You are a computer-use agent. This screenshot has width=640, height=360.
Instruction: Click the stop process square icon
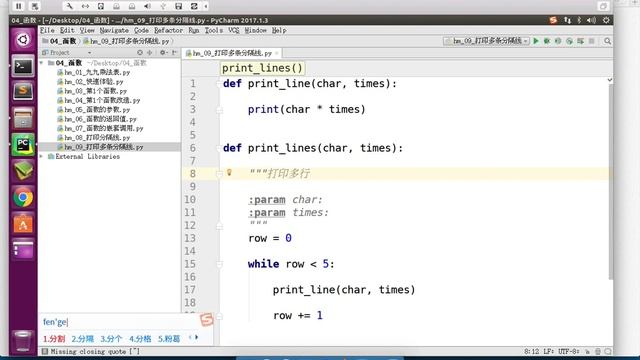[591, 41]
